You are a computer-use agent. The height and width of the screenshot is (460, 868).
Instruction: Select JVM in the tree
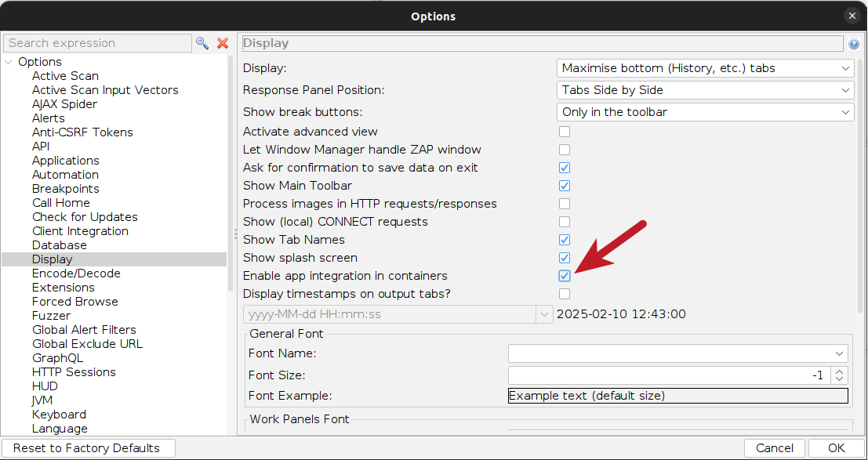coord(42,400)
